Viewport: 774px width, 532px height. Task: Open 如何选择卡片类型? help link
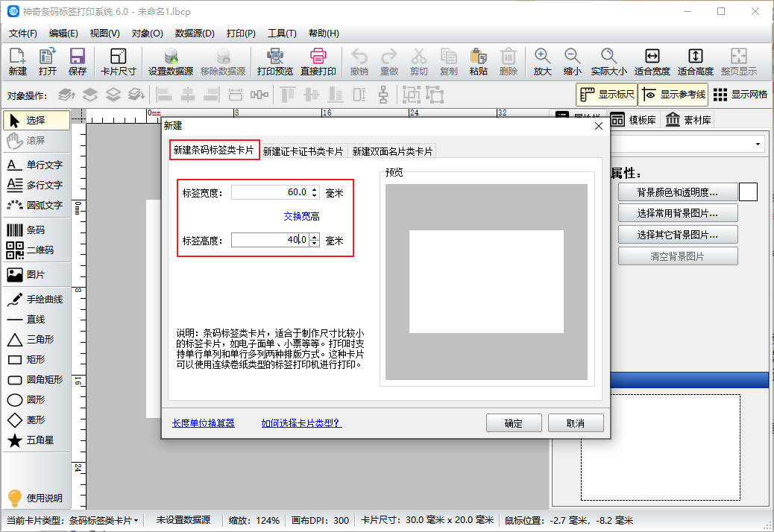(301, 423)
